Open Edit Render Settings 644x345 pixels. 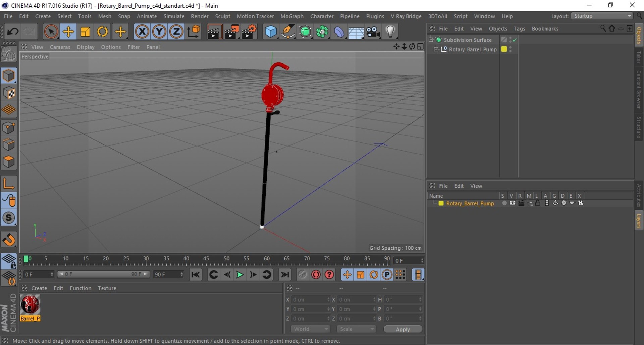[x=249, y=32]
